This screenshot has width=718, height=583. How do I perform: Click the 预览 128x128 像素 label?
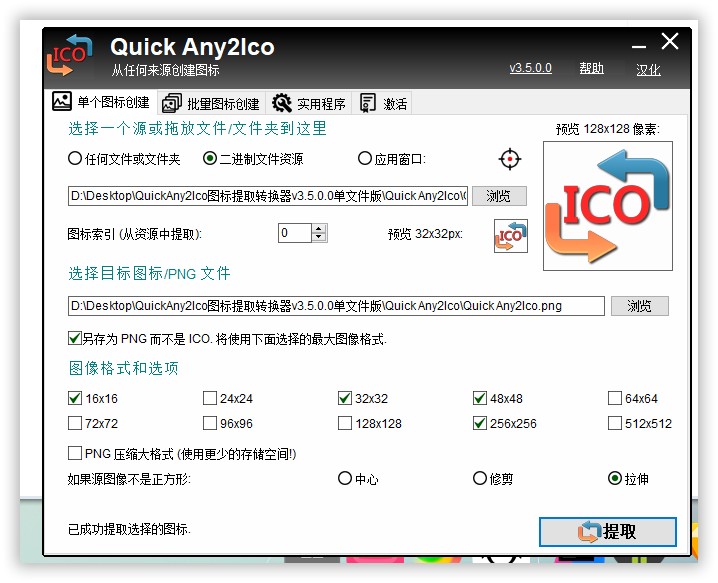[x=608, y=129]
